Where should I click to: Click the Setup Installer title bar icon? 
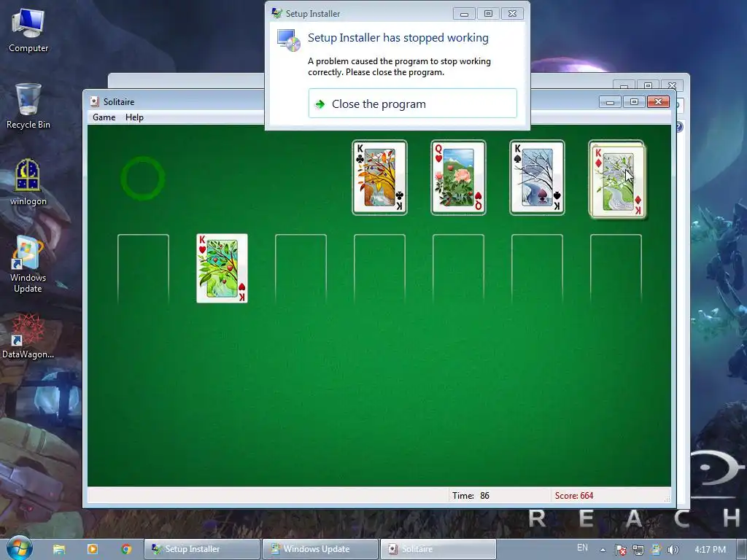[x=276, y=13]
